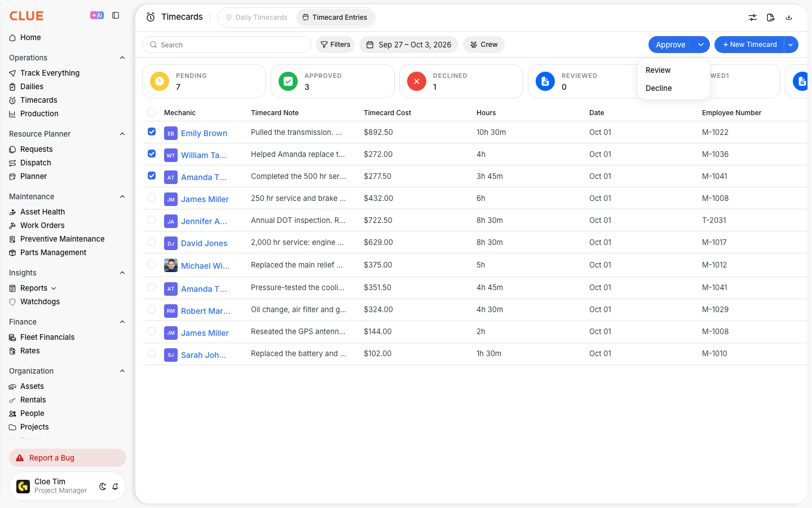Click the Crew filter button
Screen dimensions: 812x508
click(484, 45)
